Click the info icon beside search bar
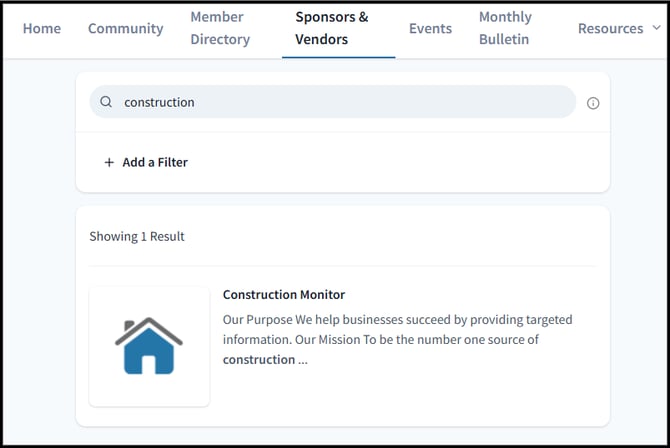 point(593,103)
